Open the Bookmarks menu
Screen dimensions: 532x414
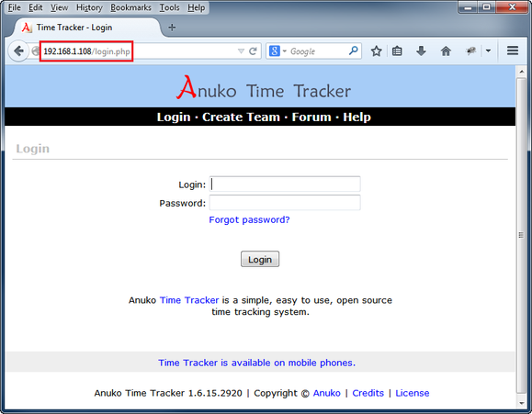[x=130, y=7]
